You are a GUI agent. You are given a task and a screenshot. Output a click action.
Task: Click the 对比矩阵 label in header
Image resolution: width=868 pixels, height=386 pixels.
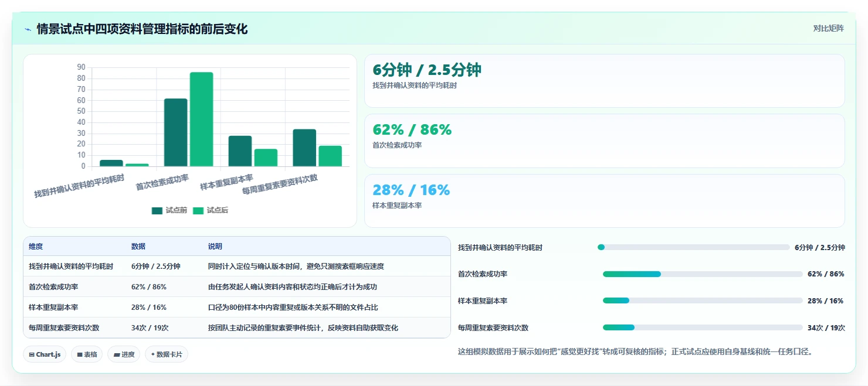[828, 29]
